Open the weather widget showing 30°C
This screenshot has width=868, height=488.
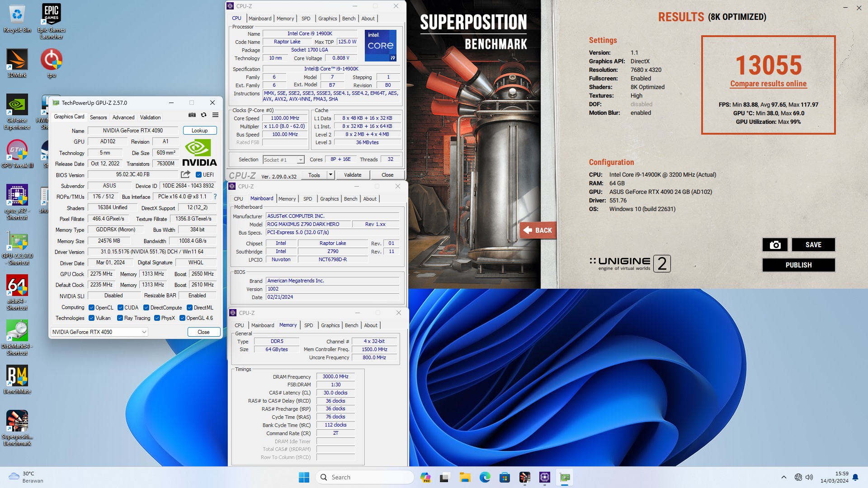(x=26, y=477)
